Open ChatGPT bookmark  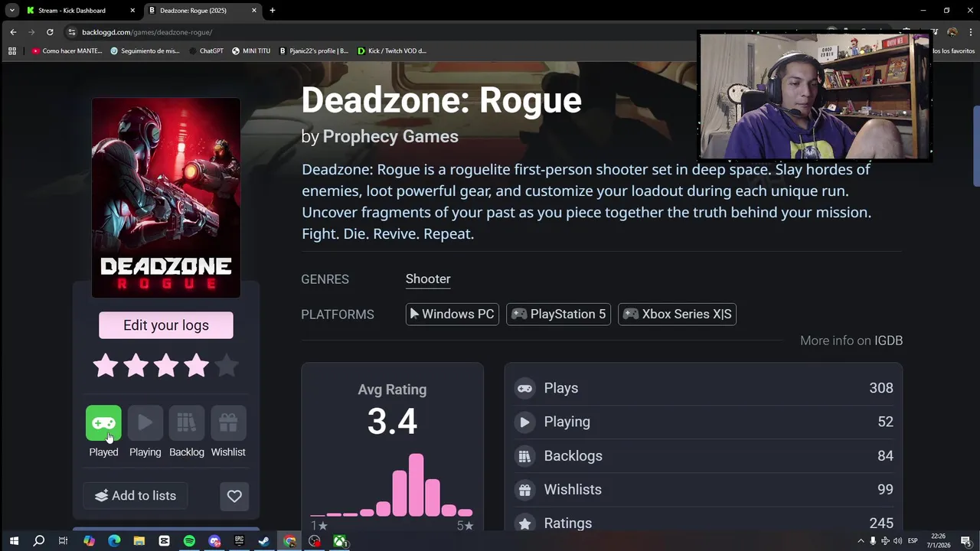[x=207, y=51]
